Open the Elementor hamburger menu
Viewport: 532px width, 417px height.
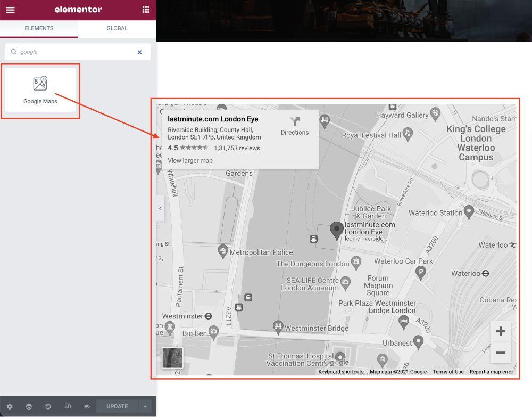click(11, 10)
